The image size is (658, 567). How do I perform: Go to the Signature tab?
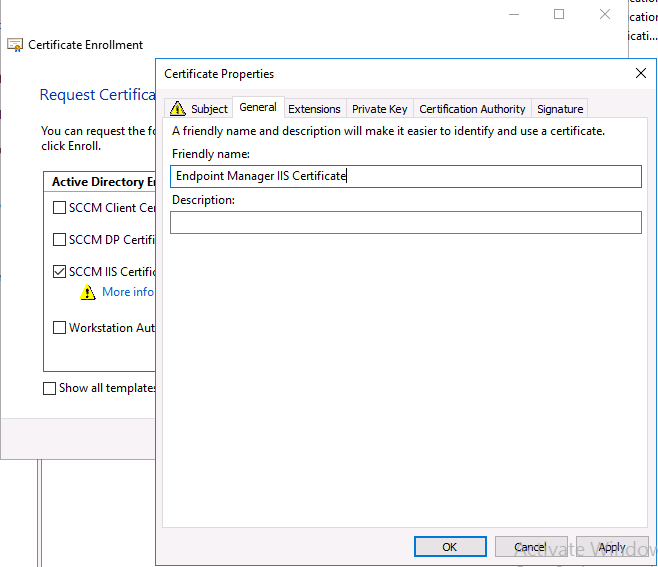pyautogui.click(x=560, y=109)
